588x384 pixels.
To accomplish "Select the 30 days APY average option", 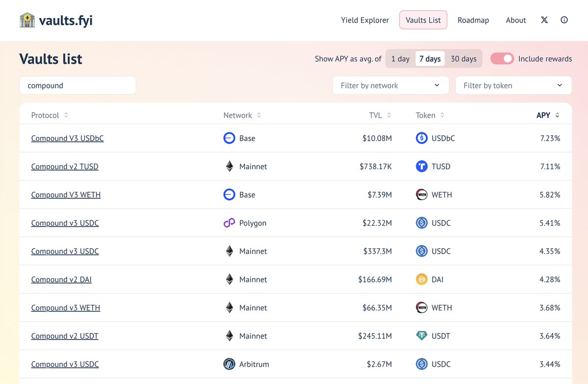I will [x=464, y=58].
